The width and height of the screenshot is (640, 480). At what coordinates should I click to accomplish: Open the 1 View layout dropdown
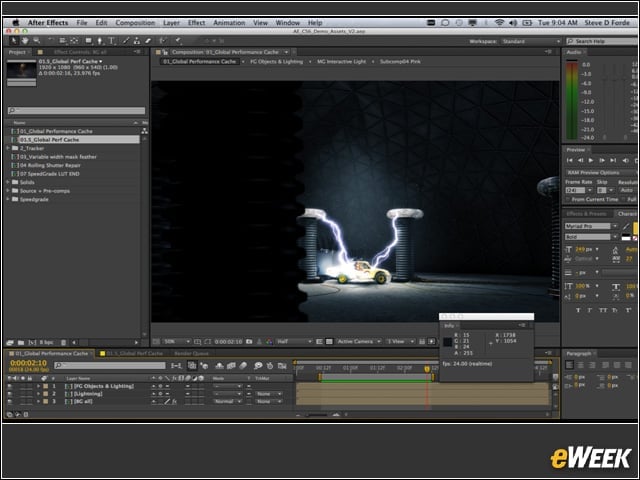(x=400, y=342)
